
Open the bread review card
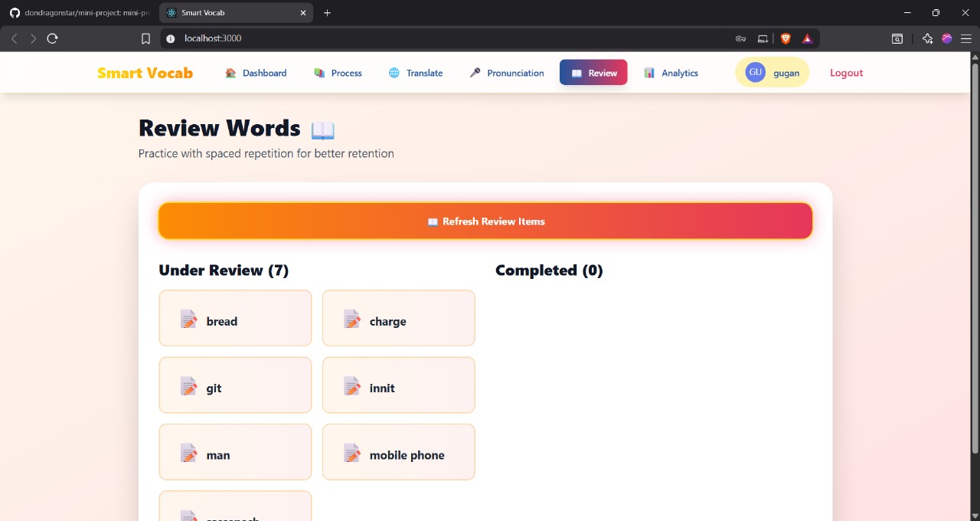[x=235, y=318]
